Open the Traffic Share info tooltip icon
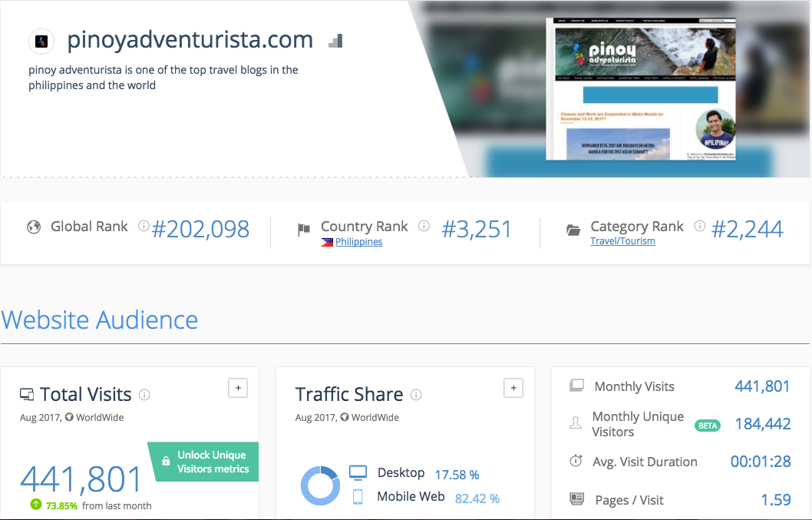 click(416, 395)
